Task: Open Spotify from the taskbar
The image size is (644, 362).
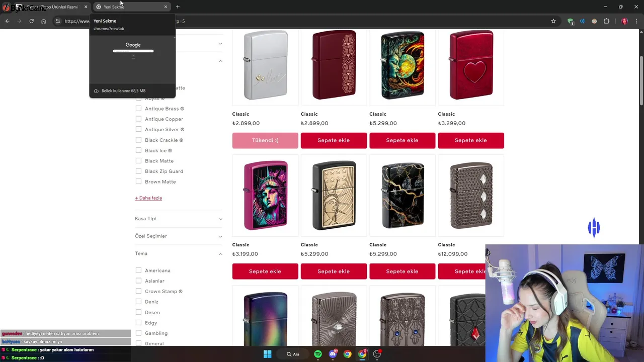Action: pyautogui.click(x=318, y=354)
